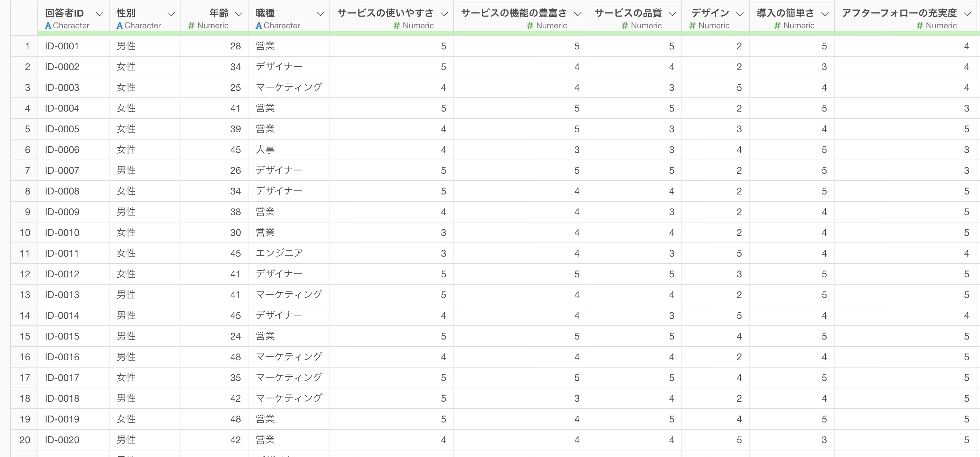Click the Character type icon under 職種
The width and height of the screenshot is (980, 457).
tap(259, 26)
